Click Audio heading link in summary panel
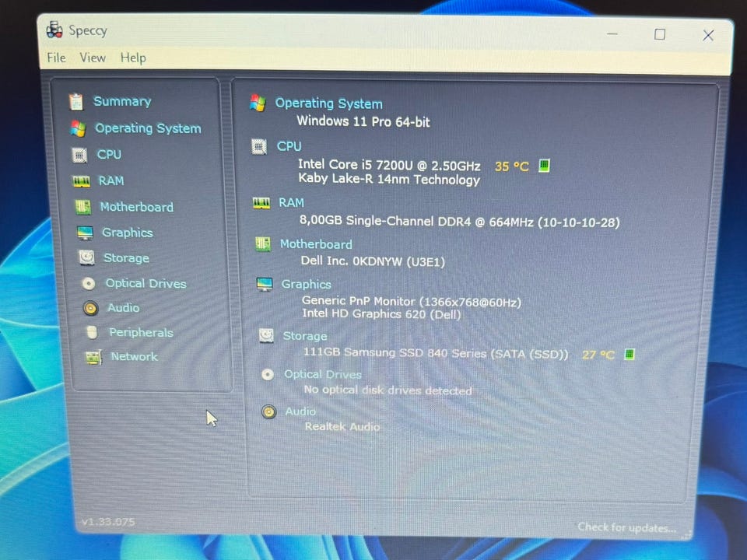The height and width of the screenshot is (560, 747). 300,411
